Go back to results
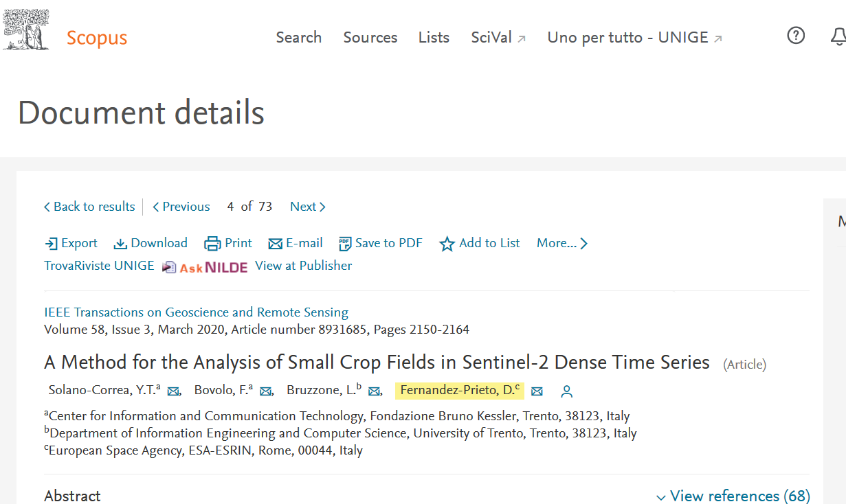The height and width of the screenshot is (504, 846). (89, 207)
